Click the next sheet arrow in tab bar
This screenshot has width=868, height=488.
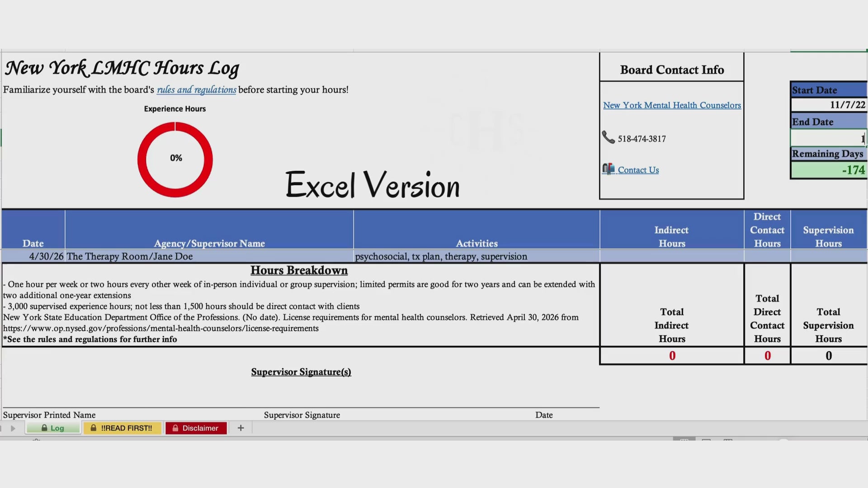point(13,428)
